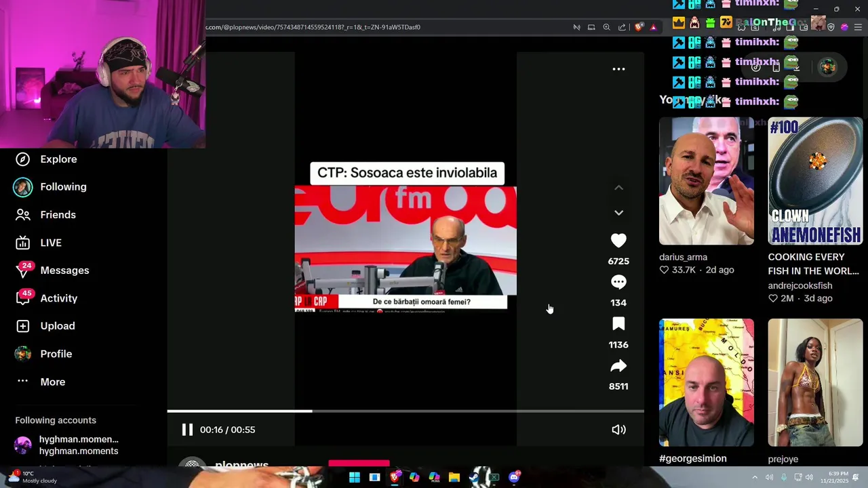Bookmark the video using the save icon
Screen dimensions: 868x488
tap(618, 324)
